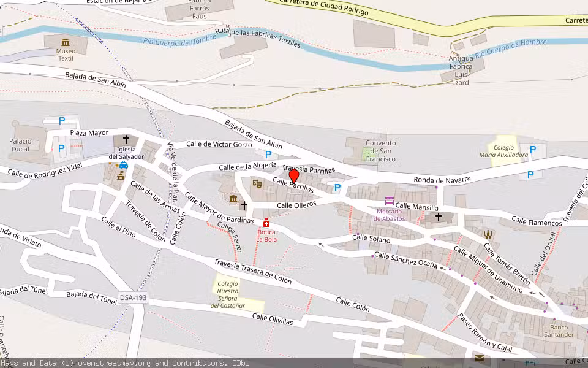Click the parking icon by Colegio María Auxiliadora
Image resolution: width=588 pixels, height=368 pixels.
533,149
